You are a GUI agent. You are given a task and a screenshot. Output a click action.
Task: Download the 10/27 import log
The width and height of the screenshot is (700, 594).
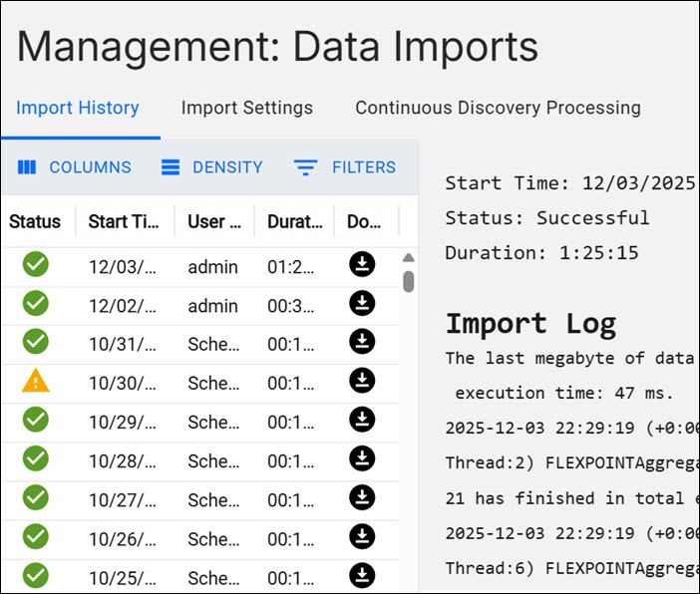[362, 497]
